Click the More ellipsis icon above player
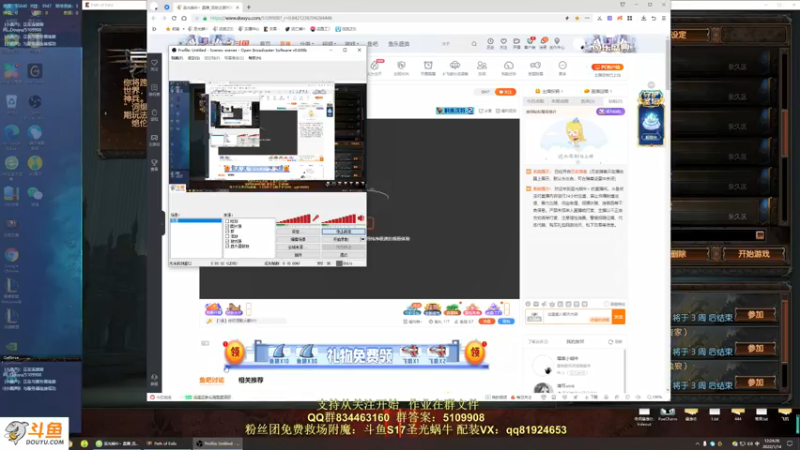This screenshot has width=800, height=450. (562, 67)
